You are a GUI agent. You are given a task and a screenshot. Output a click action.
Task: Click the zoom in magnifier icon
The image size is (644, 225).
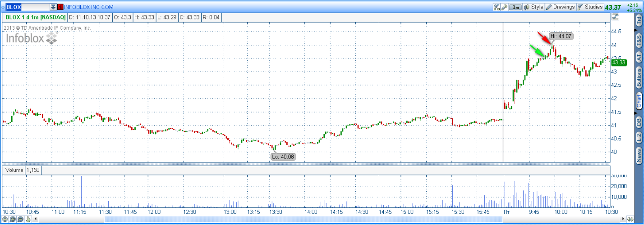pos(13,219)
